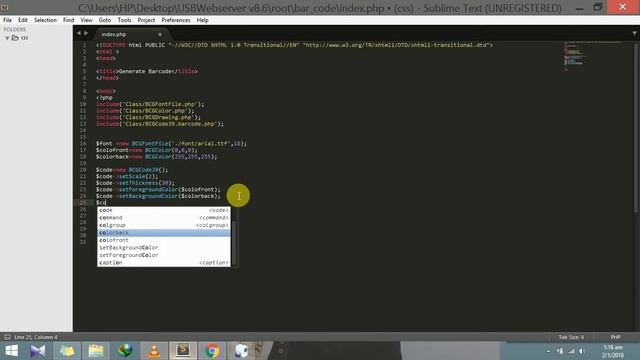This screenshot has width=640, height=360.
Task: Open the Selection menu
Action: [45, 20]
